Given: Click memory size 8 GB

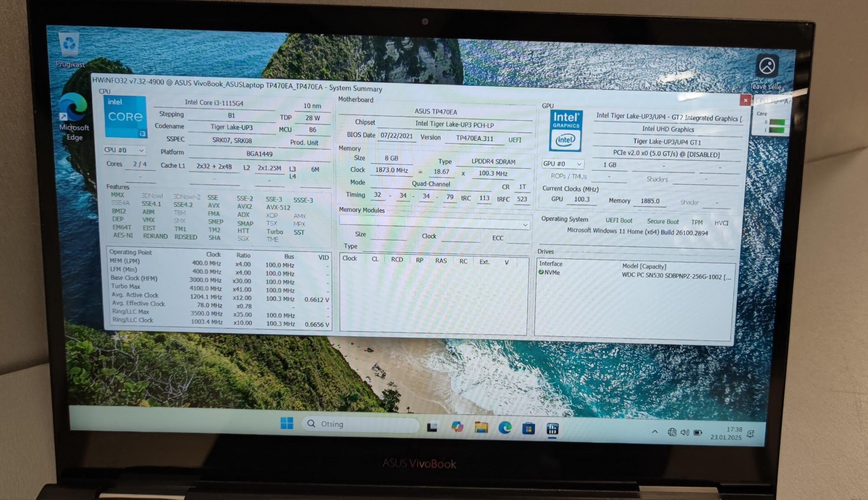Looking at the screenshot, I should coord(391,158).
